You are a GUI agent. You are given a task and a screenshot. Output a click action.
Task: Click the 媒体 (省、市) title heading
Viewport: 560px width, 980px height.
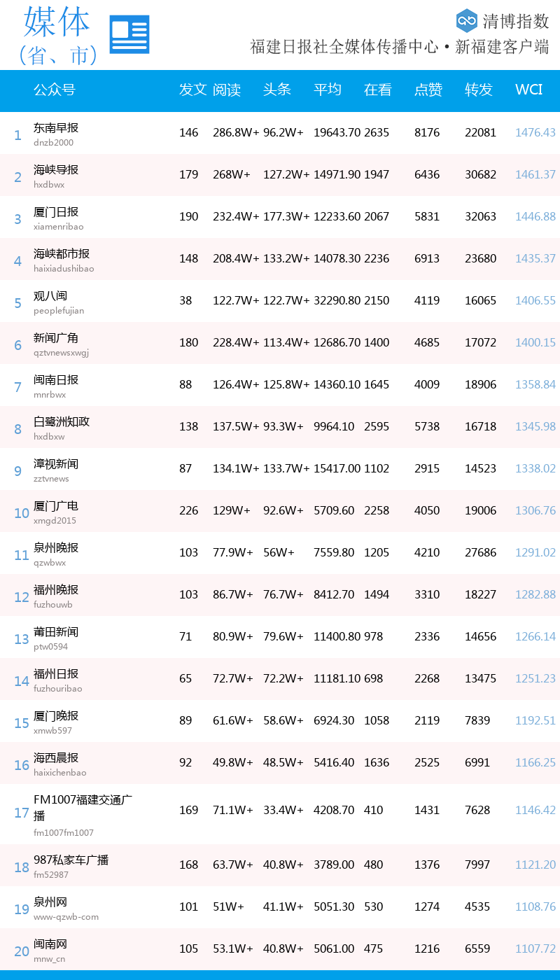coord(57,35)
